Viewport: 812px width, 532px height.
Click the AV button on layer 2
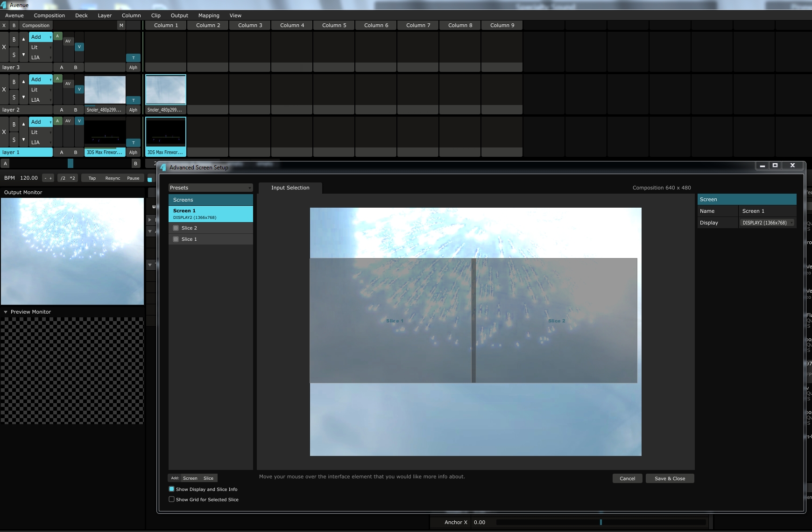coord(68,84)
